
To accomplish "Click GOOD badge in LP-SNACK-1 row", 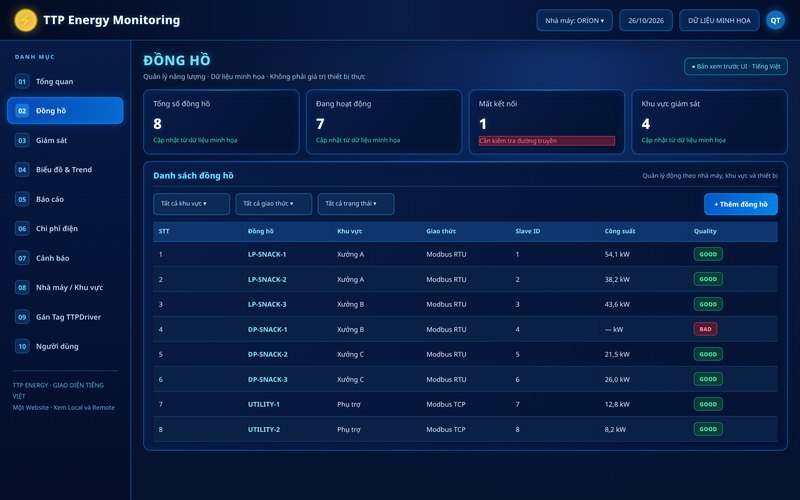I will (x=708, y=254).
